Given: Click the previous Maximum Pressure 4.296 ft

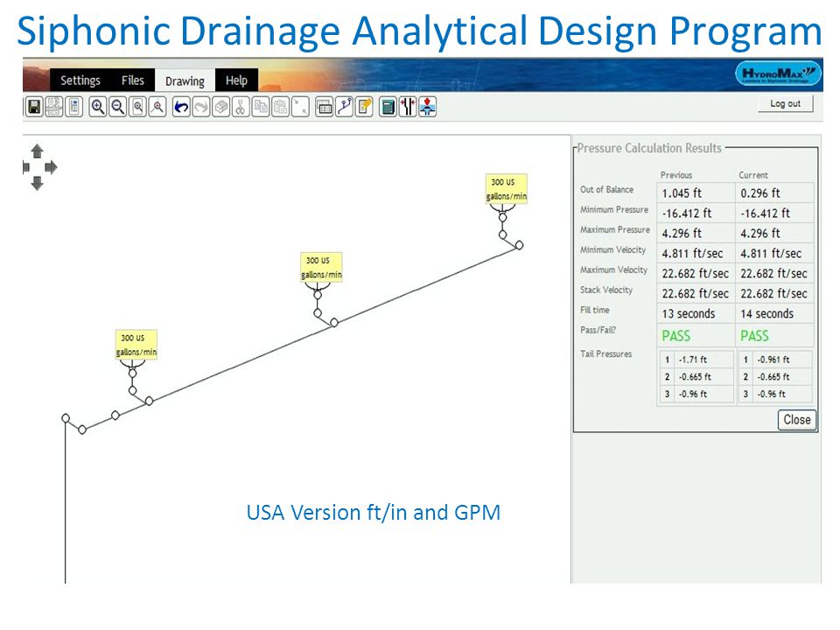Looking at the screenshot, I should click(696, 233).
